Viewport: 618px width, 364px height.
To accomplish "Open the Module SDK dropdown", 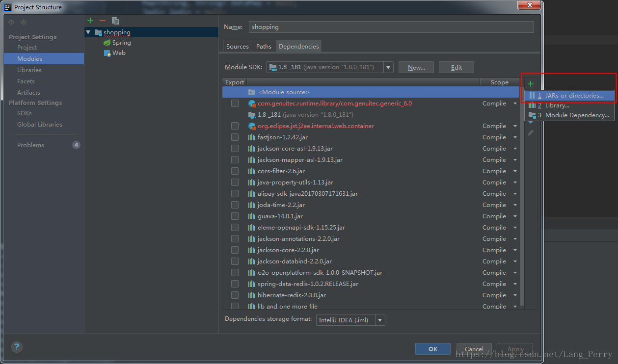I will [388, 67].
